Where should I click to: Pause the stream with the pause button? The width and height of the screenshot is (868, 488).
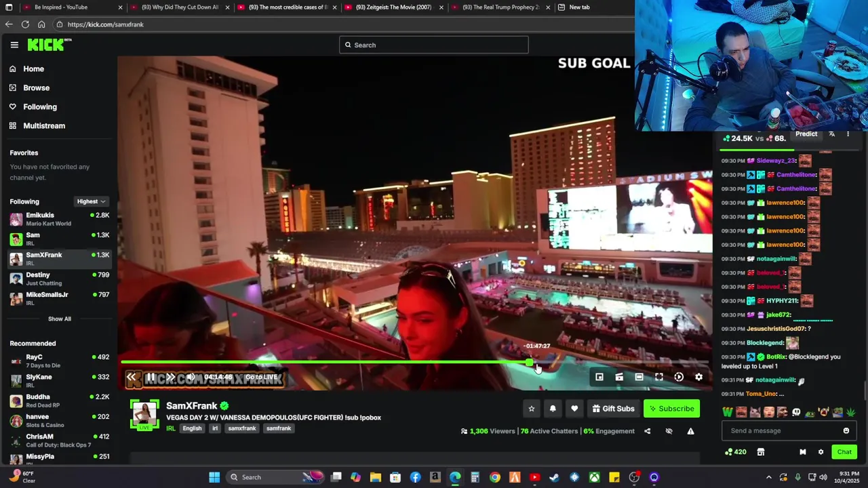click(151, 378)
